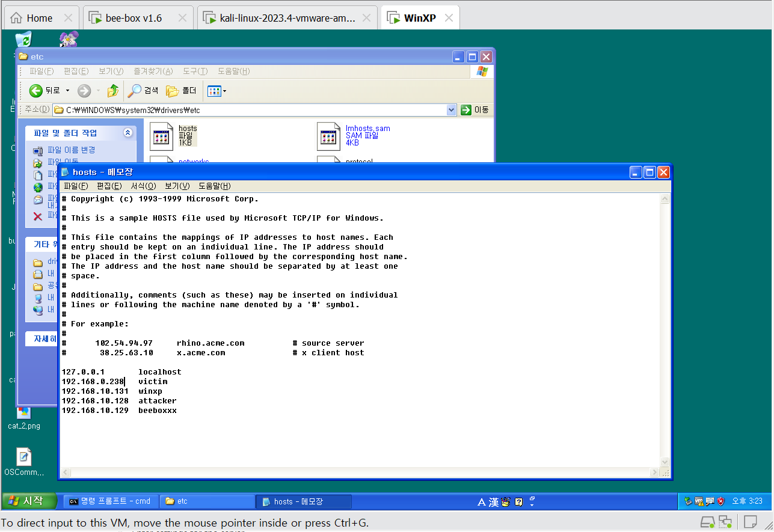The image size is (774, 532).
Task: Click the Start (시작) button
Action: pos(29,501)
